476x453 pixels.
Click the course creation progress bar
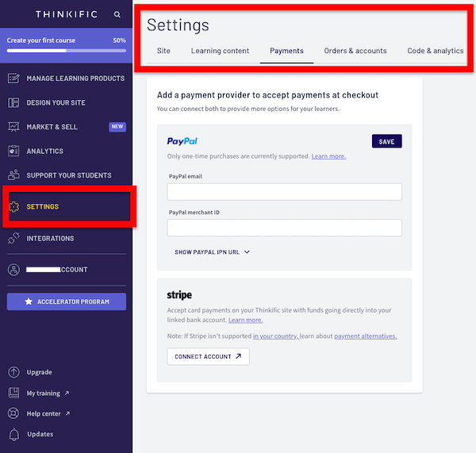tap(67, 51)
